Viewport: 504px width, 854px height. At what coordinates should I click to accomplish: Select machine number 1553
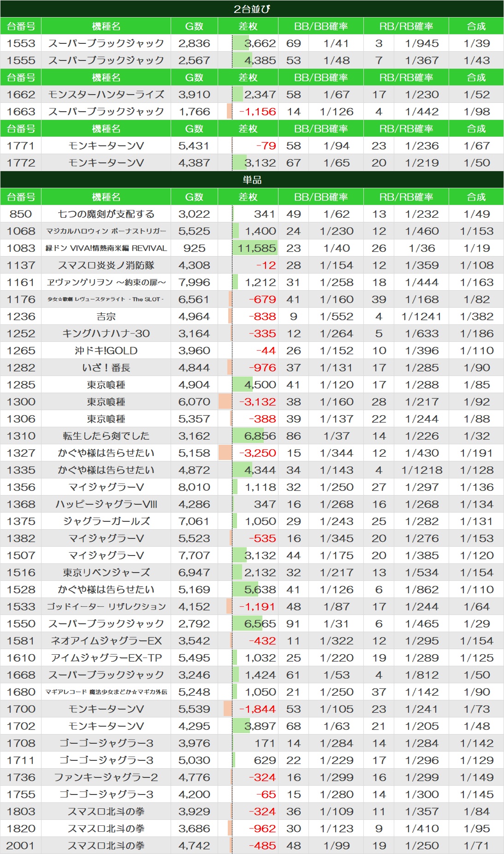pos(21,43)
